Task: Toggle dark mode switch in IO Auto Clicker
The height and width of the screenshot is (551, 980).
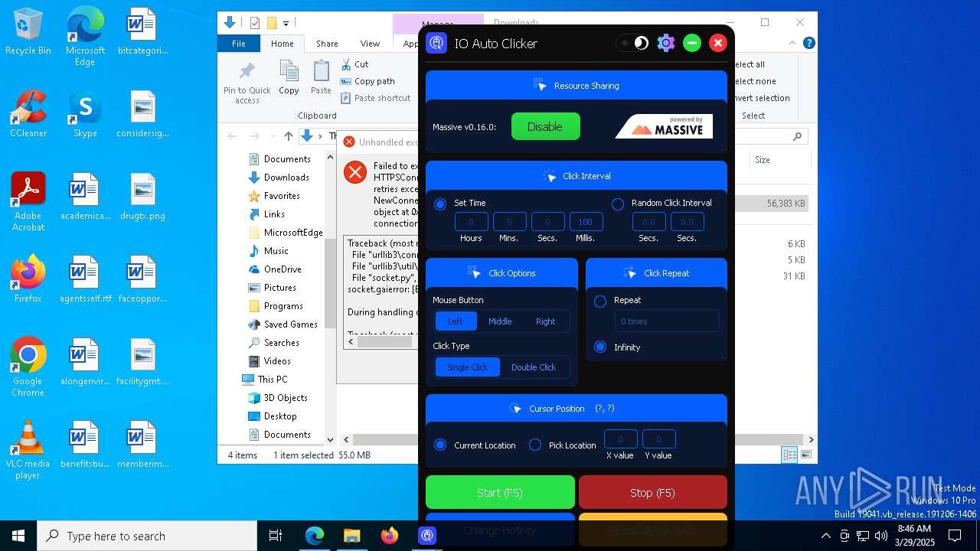Action: (634, 44)
